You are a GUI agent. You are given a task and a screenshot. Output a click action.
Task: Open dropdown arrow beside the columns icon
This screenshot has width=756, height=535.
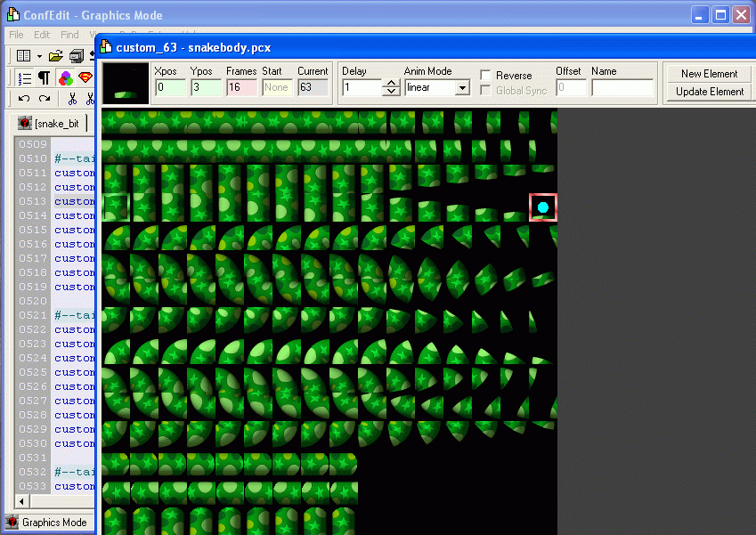pyautogui.click(x=39, y=56)
